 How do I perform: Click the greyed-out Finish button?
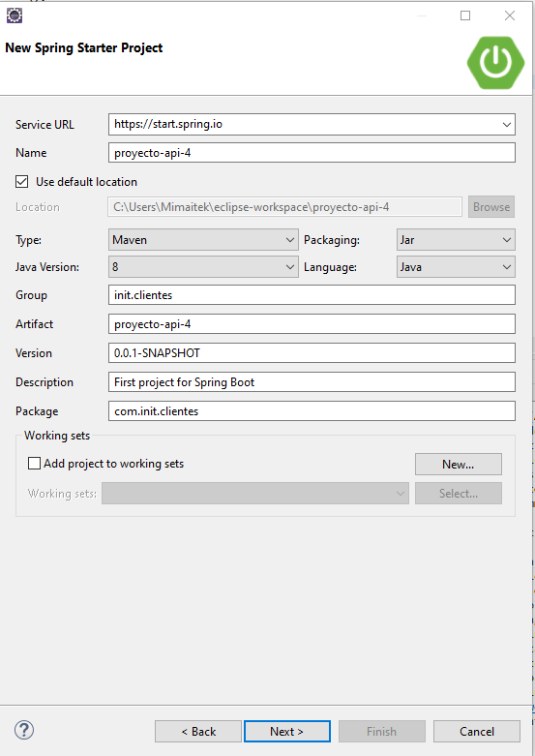tap(382, 732)
